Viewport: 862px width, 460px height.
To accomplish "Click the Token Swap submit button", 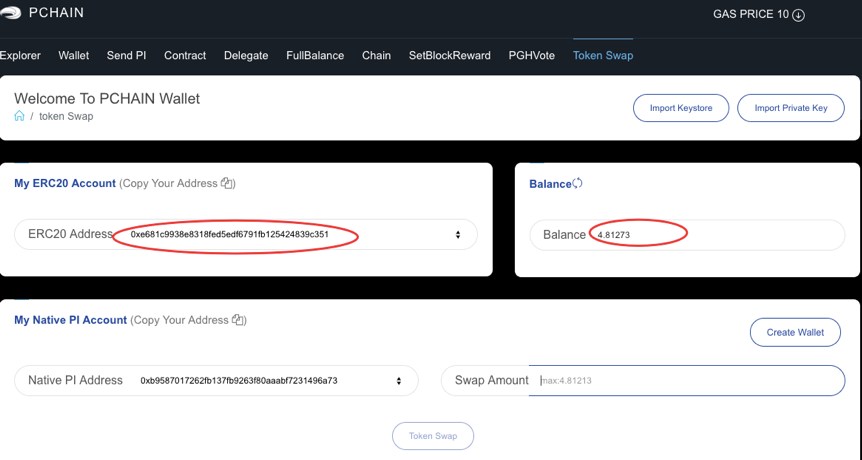I will tap(433, 436).
